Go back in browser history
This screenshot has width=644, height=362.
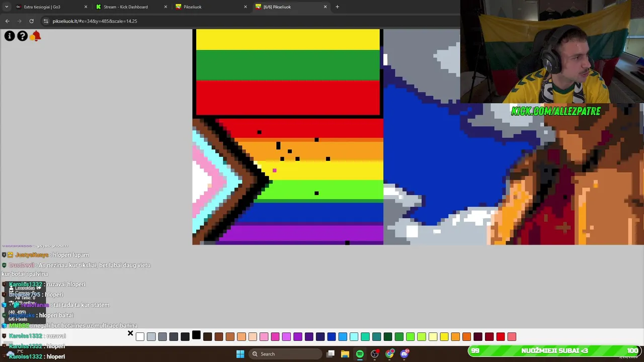tap(7, 21)
